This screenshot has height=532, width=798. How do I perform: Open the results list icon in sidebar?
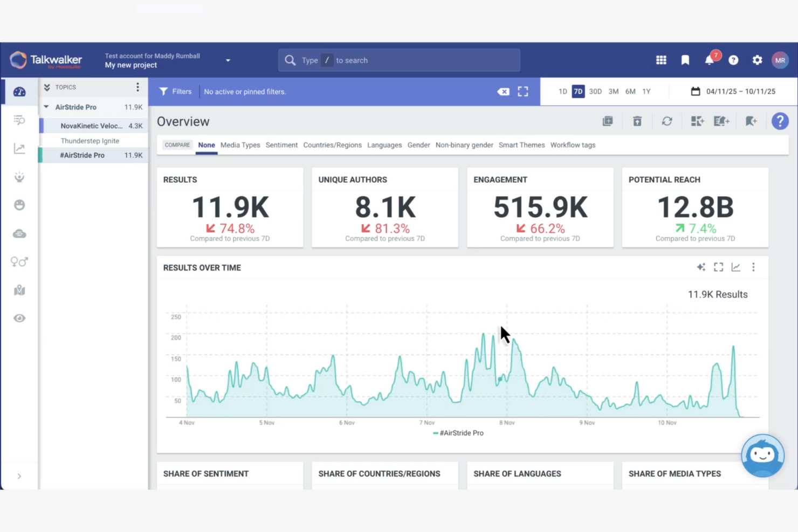click(x=19, y=120)
